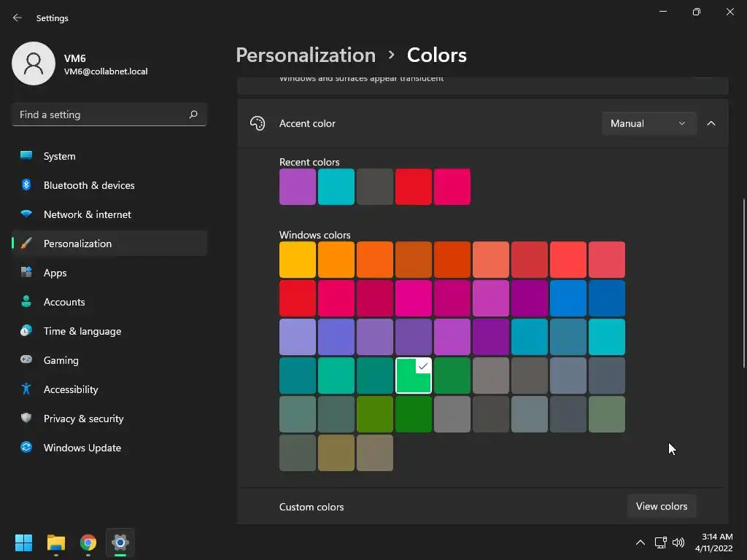
Task: Click the Apps icon in sidebar
Action: tap(26, 273)
